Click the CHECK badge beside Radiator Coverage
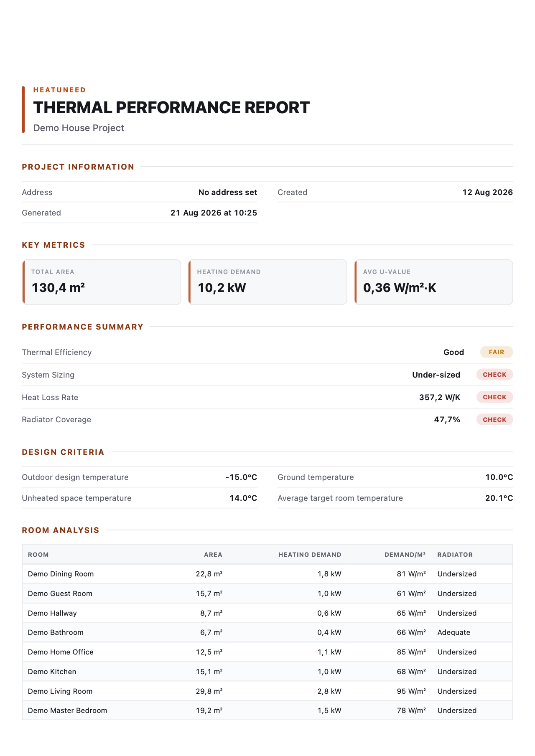This screenshot has width=535, height=756. tap(495, 420)
